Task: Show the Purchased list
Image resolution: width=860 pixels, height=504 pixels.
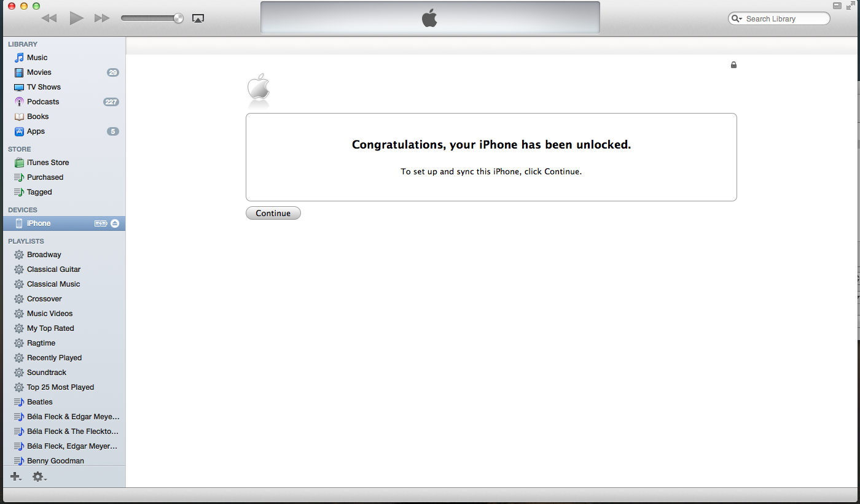Action: [x=63, y=177]
